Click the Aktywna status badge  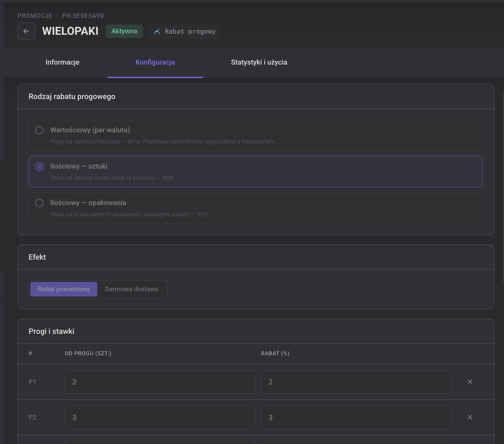(x=124, y=31)
